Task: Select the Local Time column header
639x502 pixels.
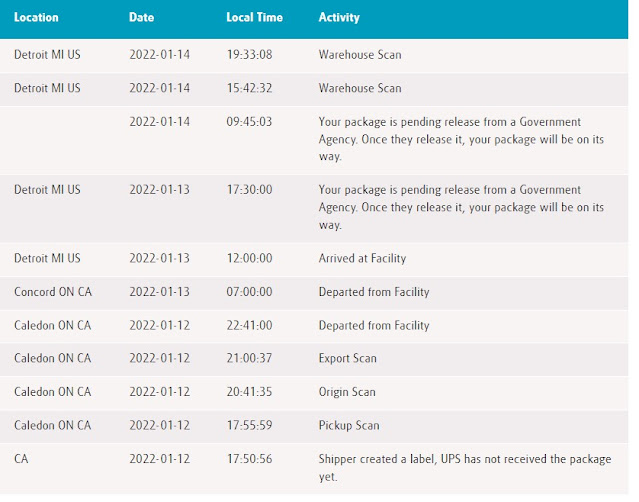Action: pyautogui.click(x=254, y=18)
